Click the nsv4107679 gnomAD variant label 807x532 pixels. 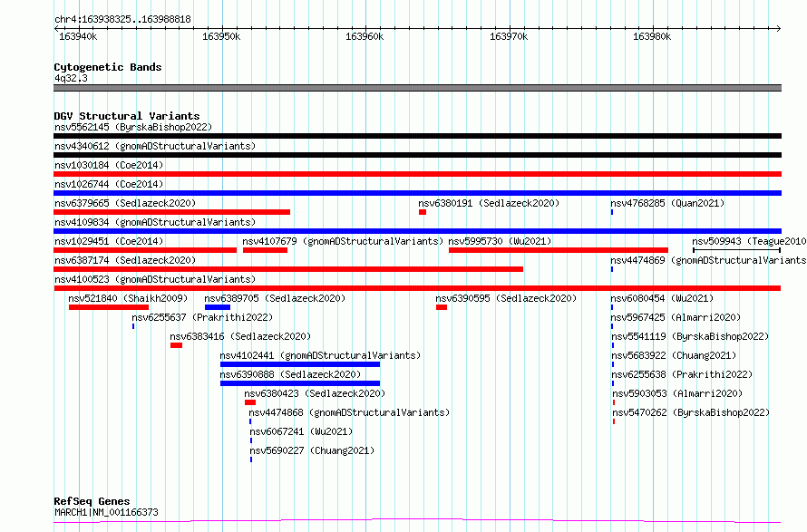point(343,241)
